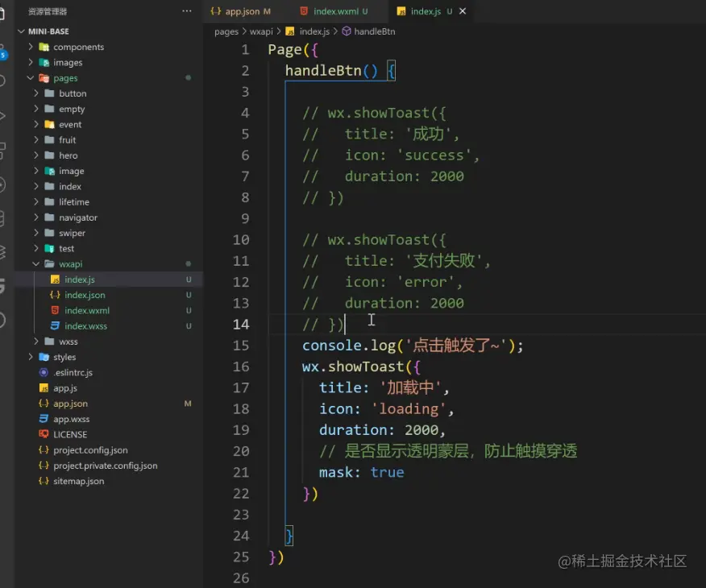The height and width of the screenshot is (588, 706).
Task: Click the icon: 'loading' code line
Action: tap(386, 409)
